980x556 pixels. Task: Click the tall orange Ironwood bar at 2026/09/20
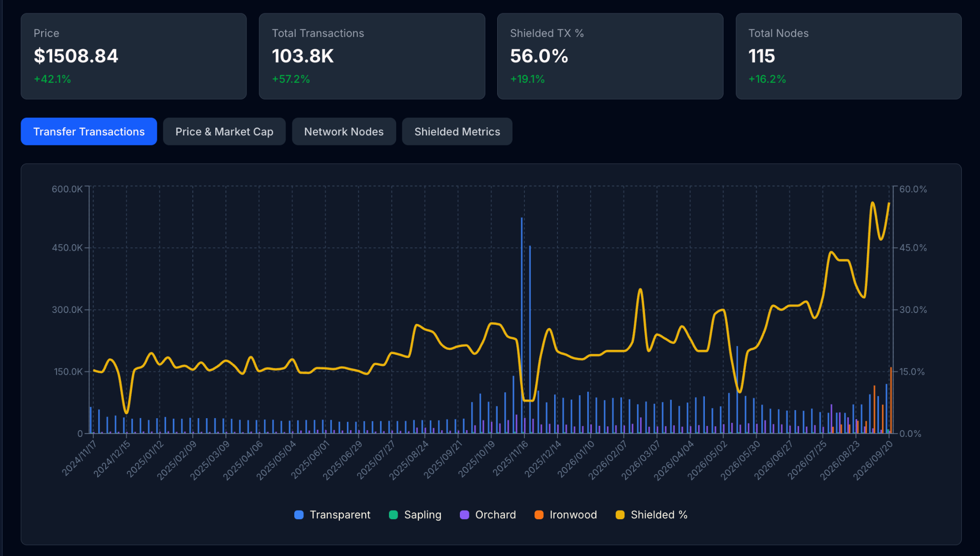(x=891, y=400)
